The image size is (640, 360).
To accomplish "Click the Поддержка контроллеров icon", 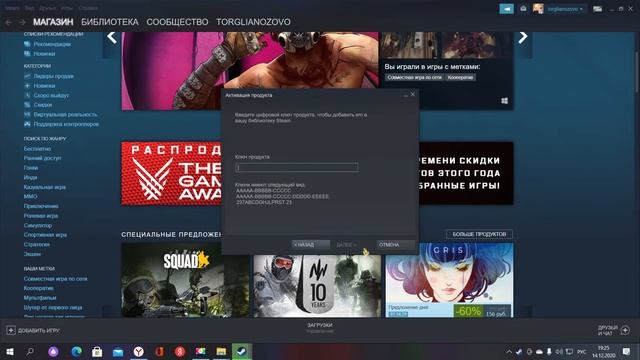I will coord(27,124).
